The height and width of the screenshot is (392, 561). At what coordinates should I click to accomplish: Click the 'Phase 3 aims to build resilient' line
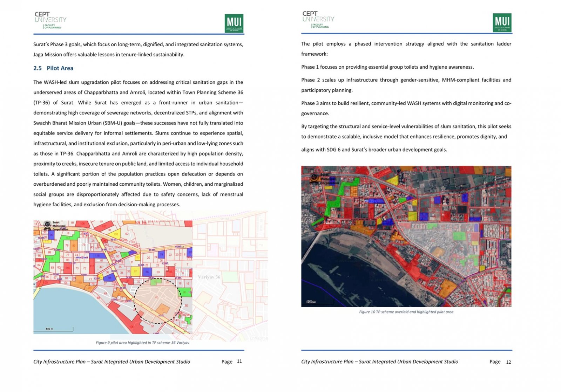[406, 103]
